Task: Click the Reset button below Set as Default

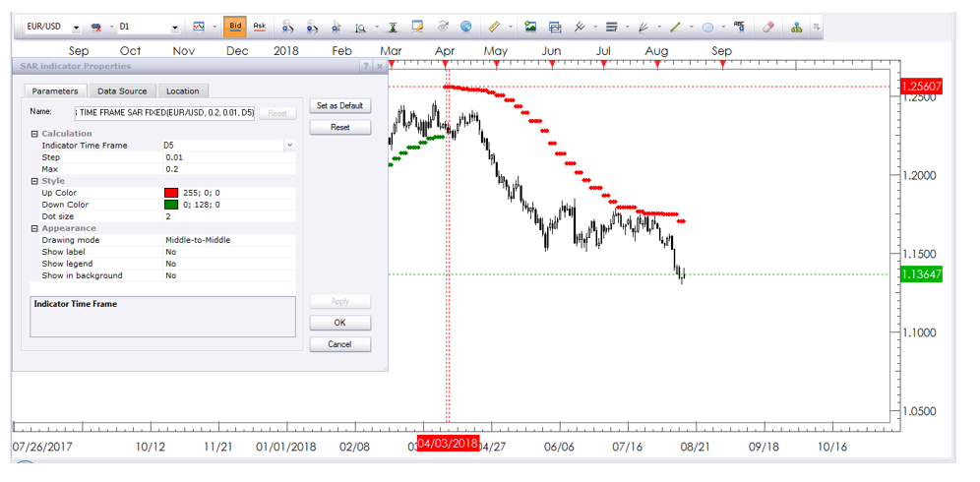Action: click(x=340, y=127)
